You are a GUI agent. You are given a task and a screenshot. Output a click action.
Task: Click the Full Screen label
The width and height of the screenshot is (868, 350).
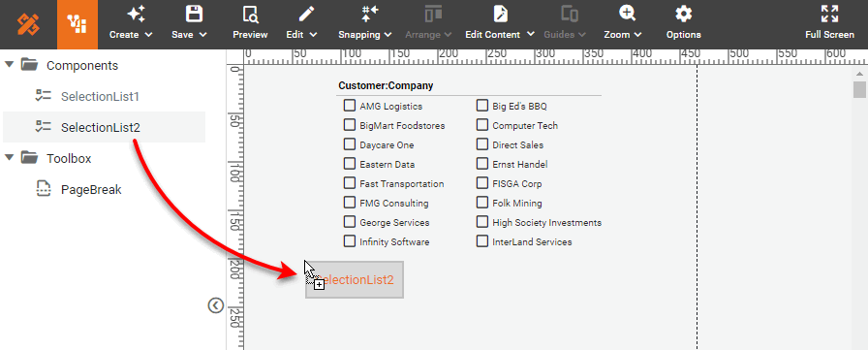[x=830, y=34]
